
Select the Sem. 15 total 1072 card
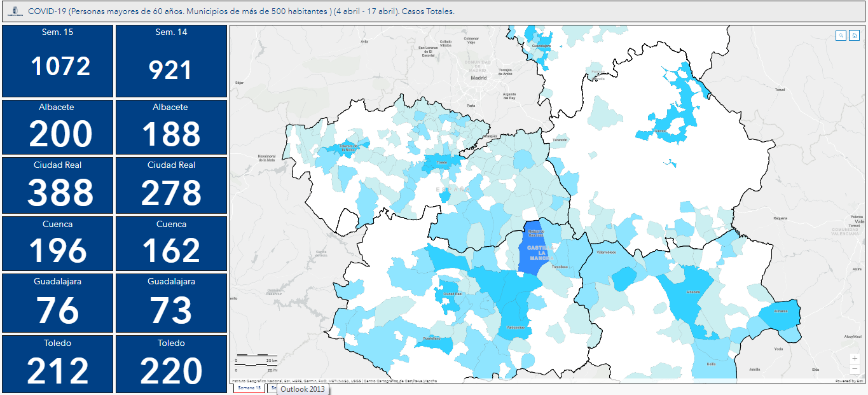coord(57,61)
